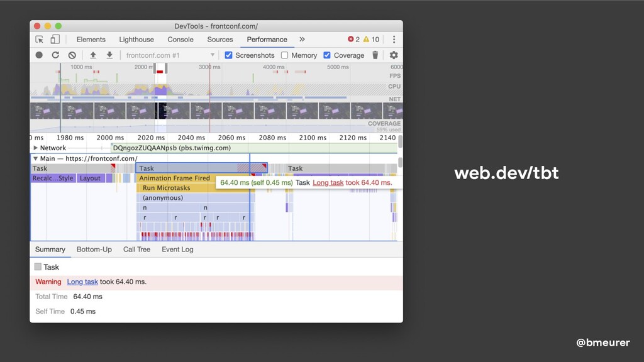Click the Self Time 0.45 ms value

click(83, 312)
